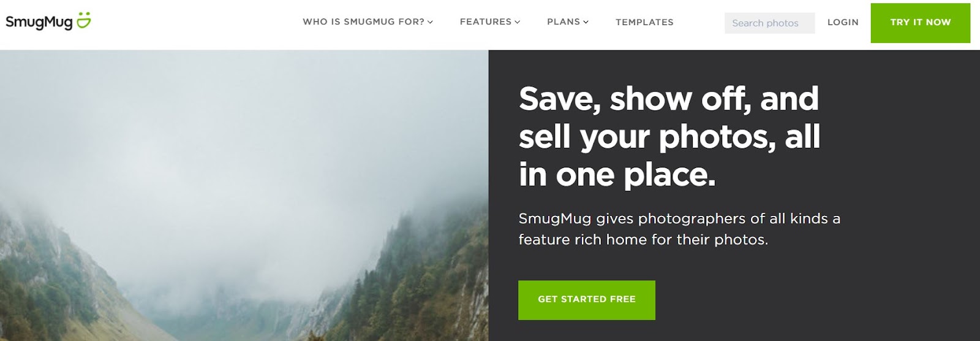This screenshot has height=341, width=980.
Task: Expand the chevron beside Who Is SmugMug For
Action: point(430,22)
